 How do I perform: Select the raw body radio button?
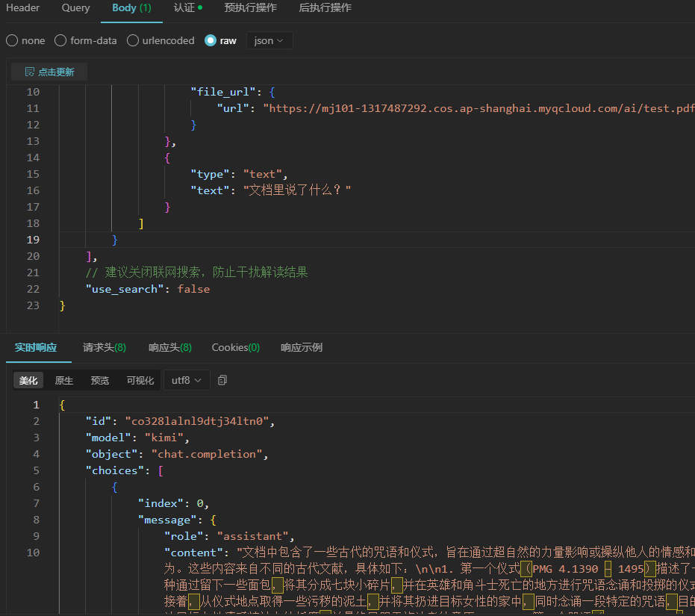coord(211,40)
